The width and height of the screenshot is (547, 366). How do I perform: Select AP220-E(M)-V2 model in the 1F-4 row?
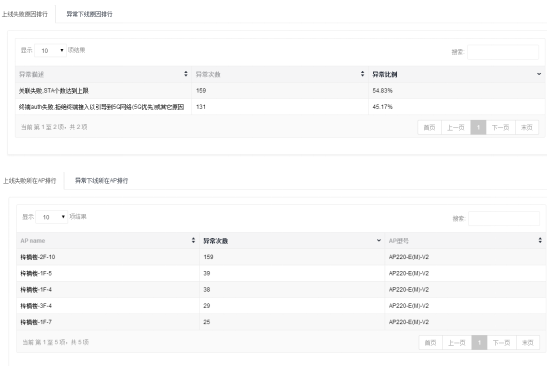click(x=409, y=290)
